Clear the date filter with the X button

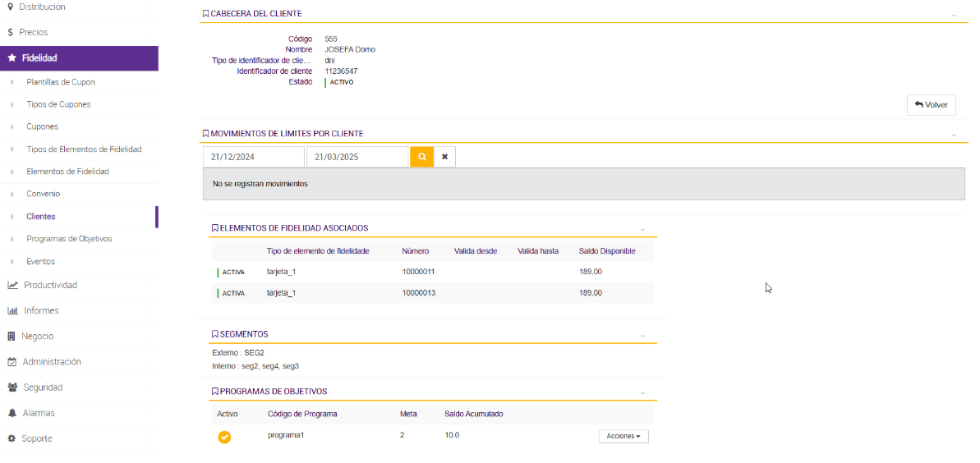pyautogui.click(x=444, y=157)
